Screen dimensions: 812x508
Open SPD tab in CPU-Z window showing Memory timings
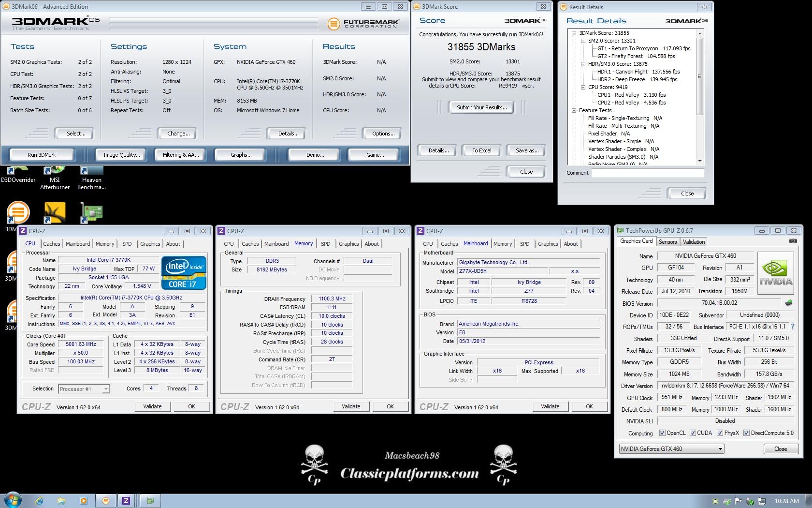[326, 244]
